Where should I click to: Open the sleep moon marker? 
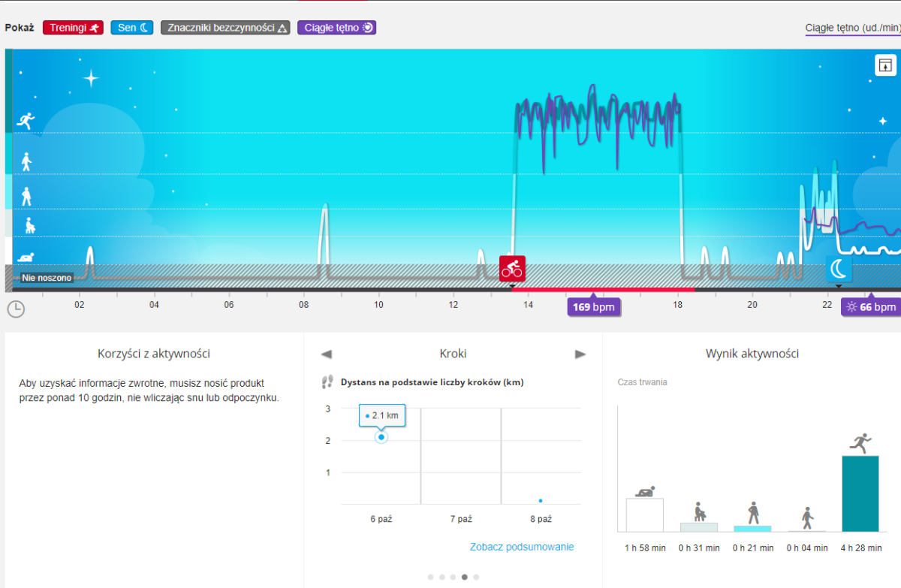839,268
